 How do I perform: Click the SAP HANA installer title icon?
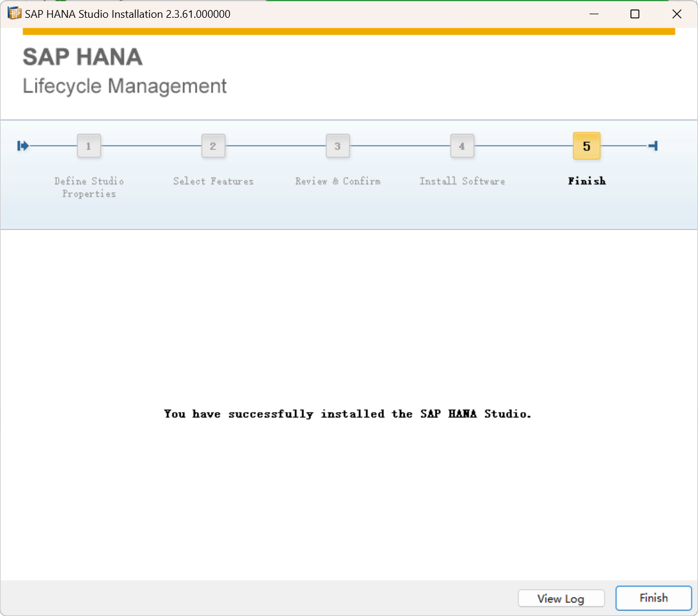coord(14,14)
